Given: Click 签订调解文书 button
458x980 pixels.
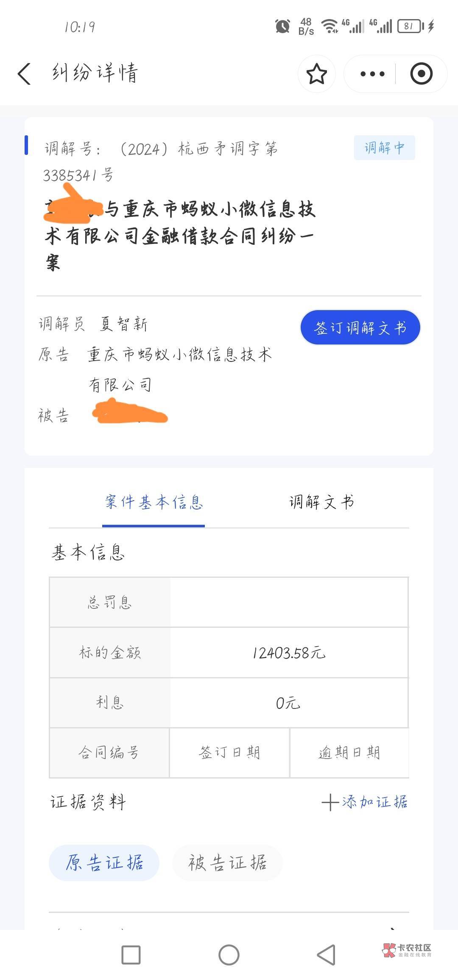Looking at the screenshot, I should (360, 328).
